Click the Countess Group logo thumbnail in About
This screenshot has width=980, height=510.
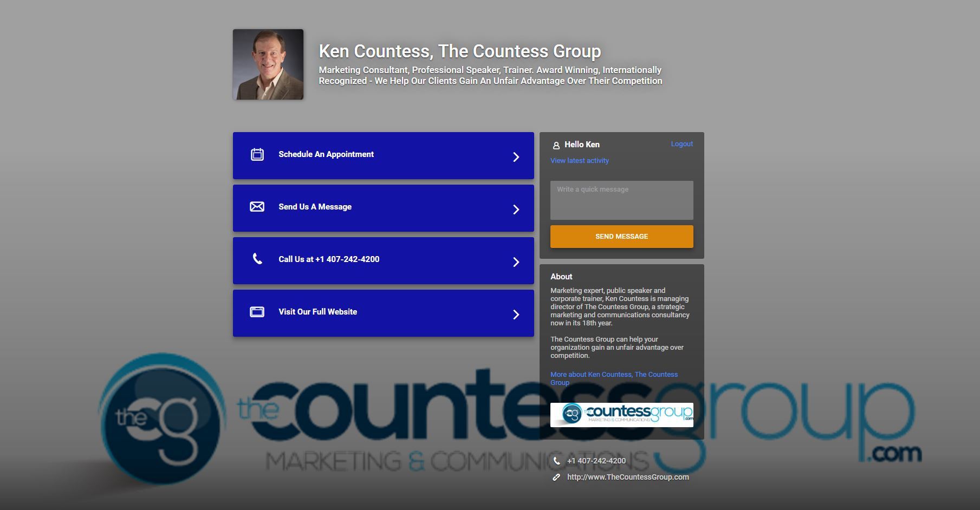[622, 415]
